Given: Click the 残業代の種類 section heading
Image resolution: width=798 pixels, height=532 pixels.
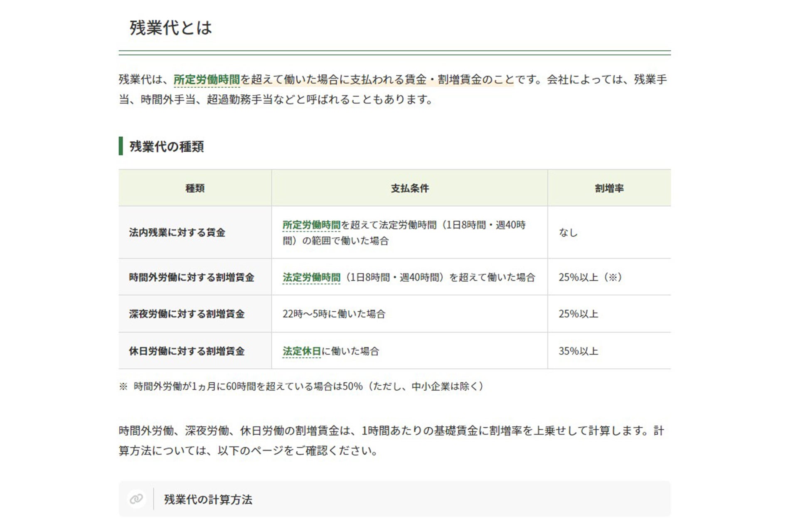Looking at the screenshot, I should [167, 146].
